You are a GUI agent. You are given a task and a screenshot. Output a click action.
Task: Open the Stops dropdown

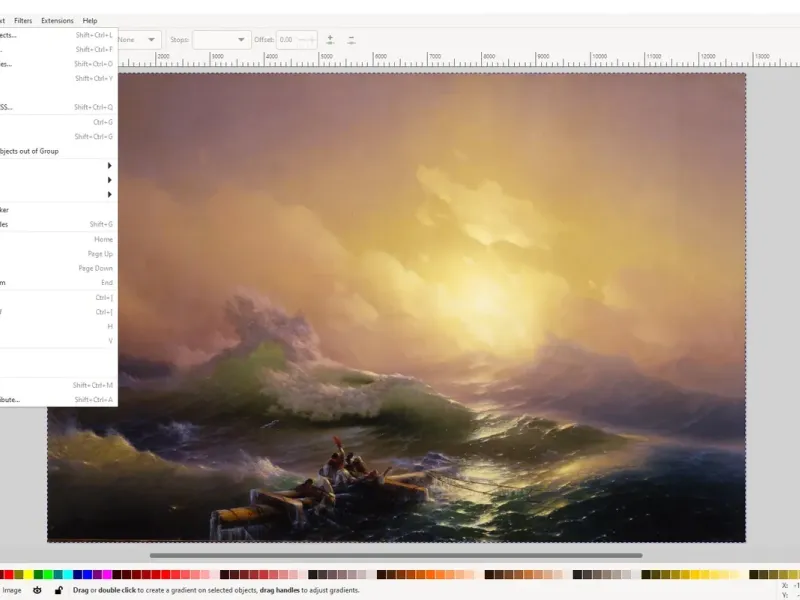[221, 40]
